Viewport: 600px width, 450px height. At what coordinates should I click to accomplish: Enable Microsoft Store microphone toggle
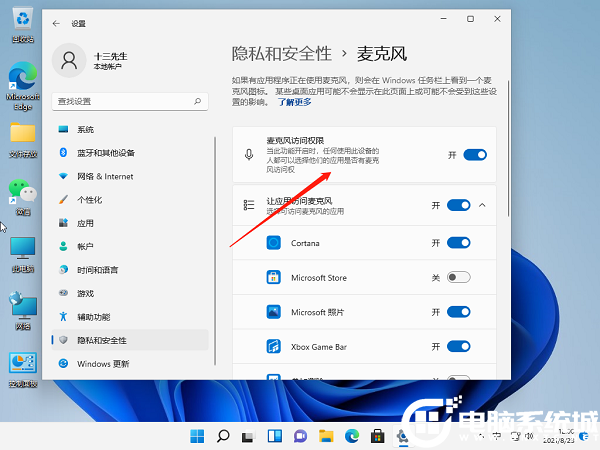[x=458, y=277]
